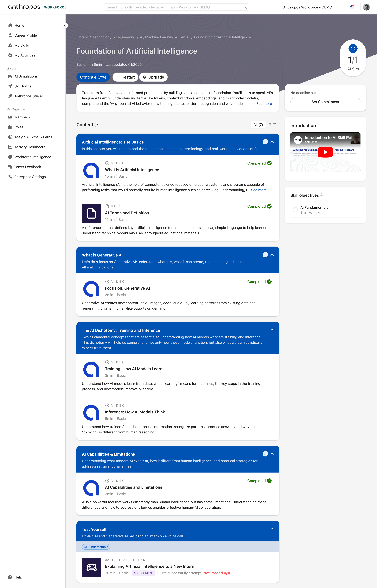Screen dimensions: 377x588
Task: Click the Home icon in sidebar
Action: coord(10,25)
